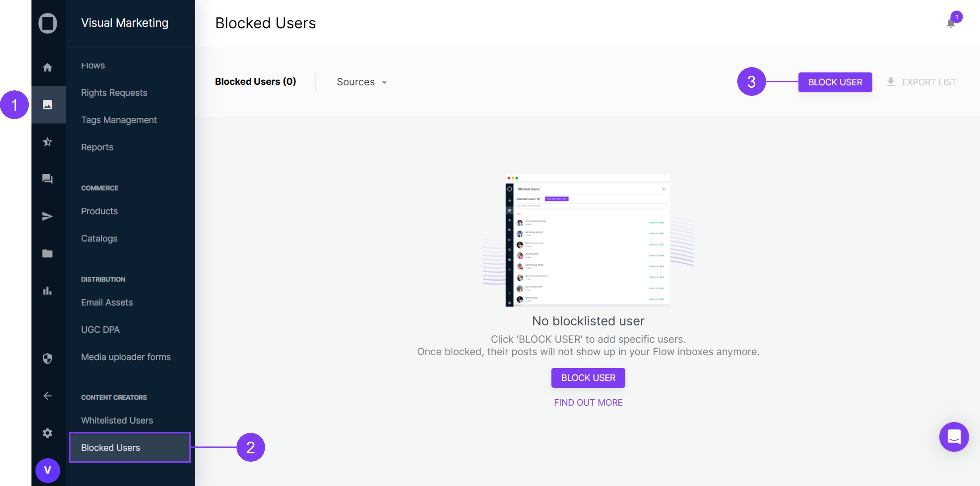
Task: Select the image gallery sidebar icon
Action: coord(47,105)
